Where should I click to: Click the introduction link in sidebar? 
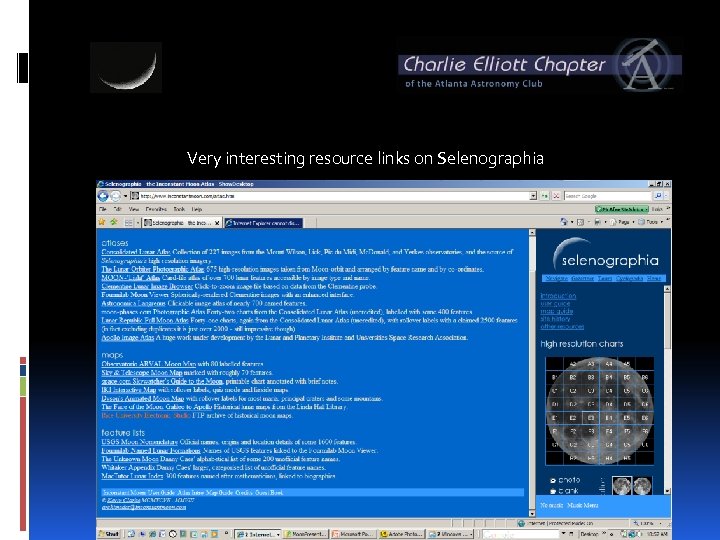[x=558, y=296]
